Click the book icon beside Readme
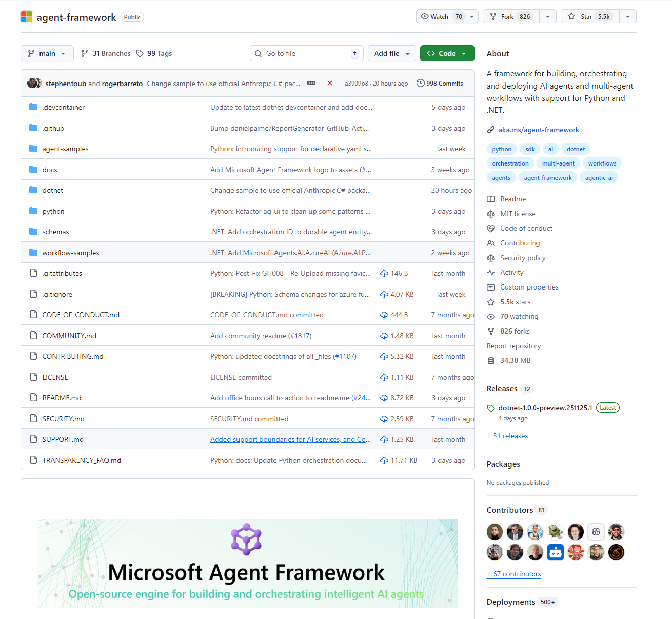 tap(491, 199)
